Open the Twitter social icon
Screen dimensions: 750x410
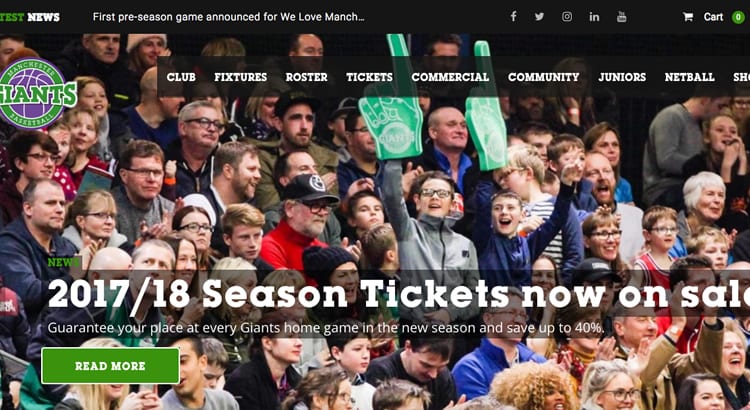coord(540,17)
